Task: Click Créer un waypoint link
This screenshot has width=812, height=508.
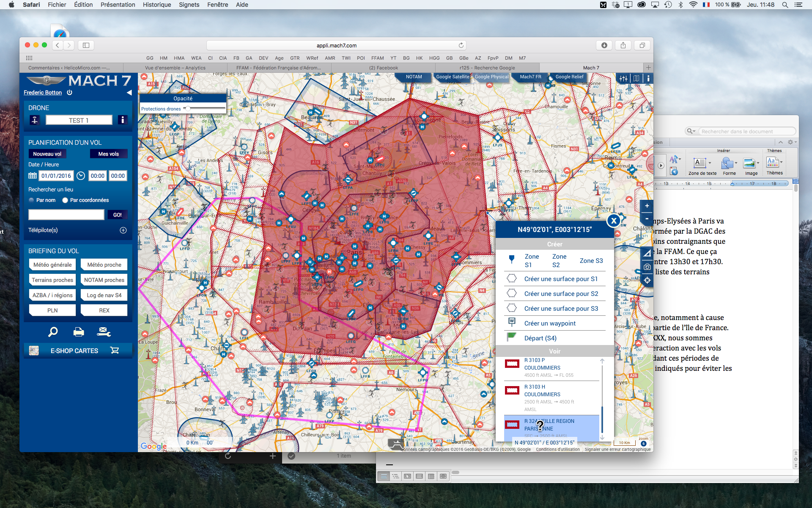Action: (x=550, y=323)
